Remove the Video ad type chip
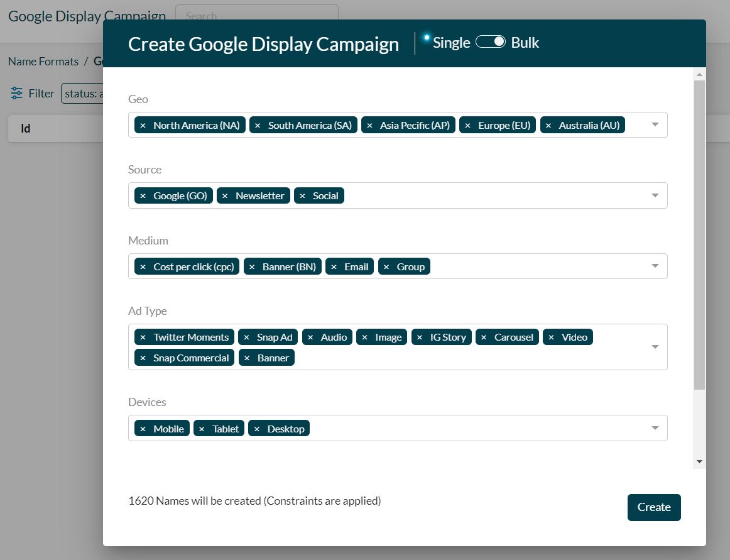 click(x=550, y=337)
